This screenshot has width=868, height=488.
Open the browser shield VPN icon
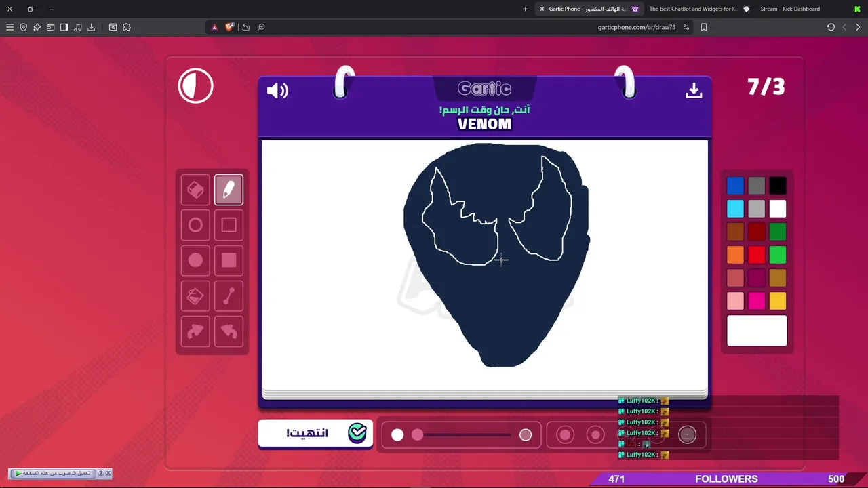[x=23, y=27]
